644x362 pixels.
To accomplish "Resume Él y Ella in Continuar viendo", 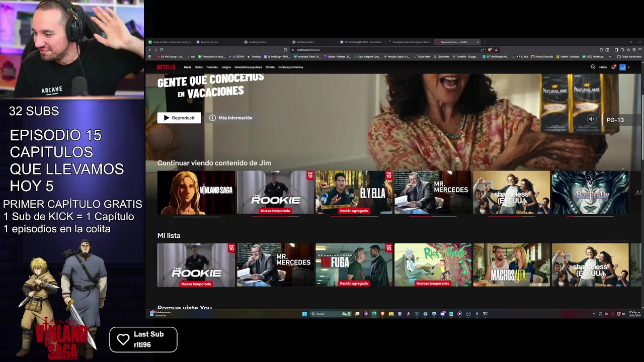I will click(x=354, y=193).
